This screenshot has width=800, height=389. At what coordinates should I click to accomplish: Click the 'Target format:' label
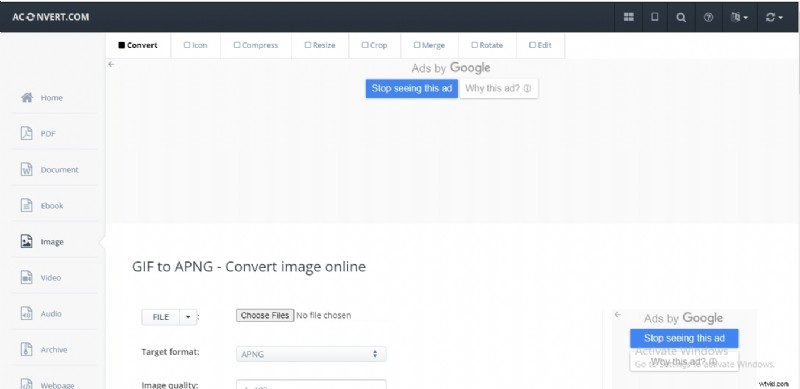(170, 352)
